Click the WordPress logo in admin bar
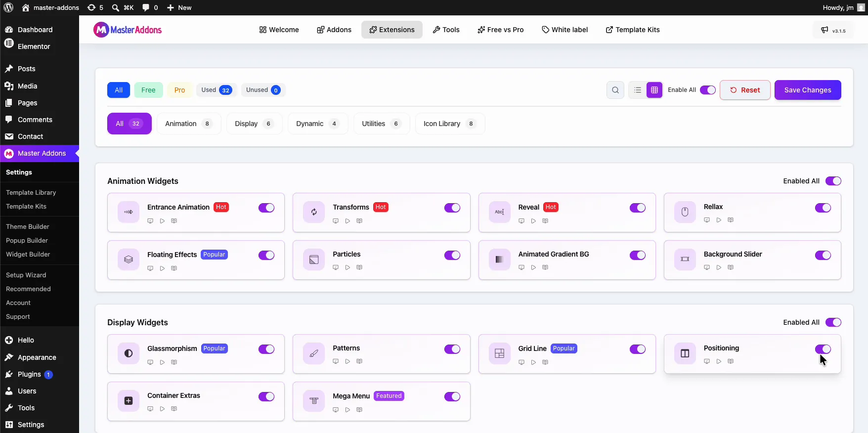Viewport: 868px width, 433px height. 8,7
